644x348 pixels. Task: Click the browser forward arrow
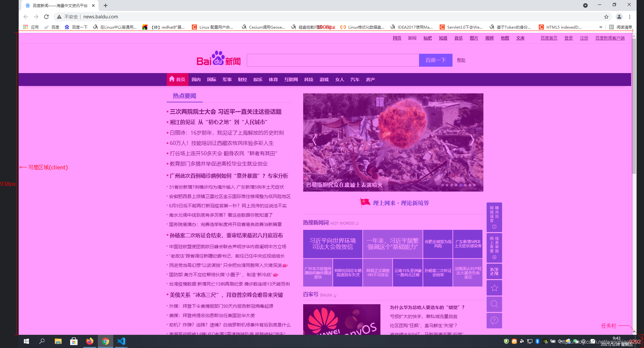point(36,17)
